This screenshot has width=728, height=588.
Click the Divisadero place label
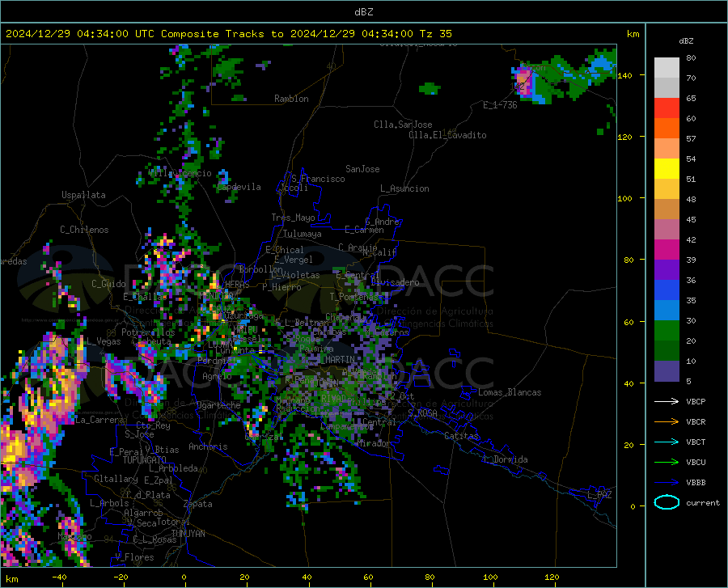395,282
